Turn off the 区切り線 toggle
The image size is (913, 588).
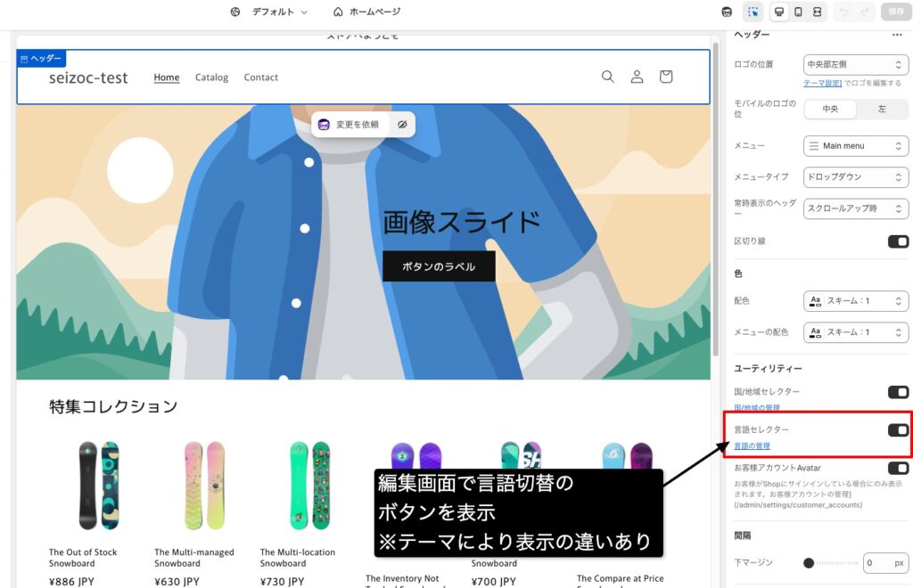point(899,241)
